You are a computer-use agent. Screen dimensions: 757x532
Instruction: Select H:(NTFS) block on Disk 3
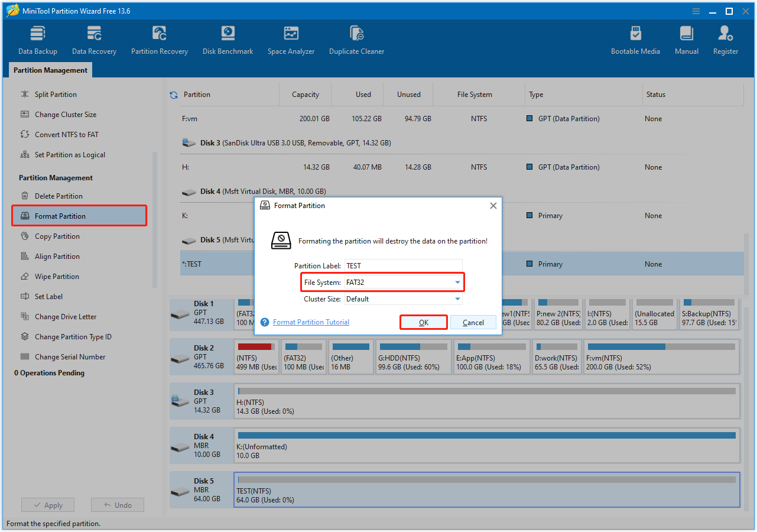coord(487,401)
